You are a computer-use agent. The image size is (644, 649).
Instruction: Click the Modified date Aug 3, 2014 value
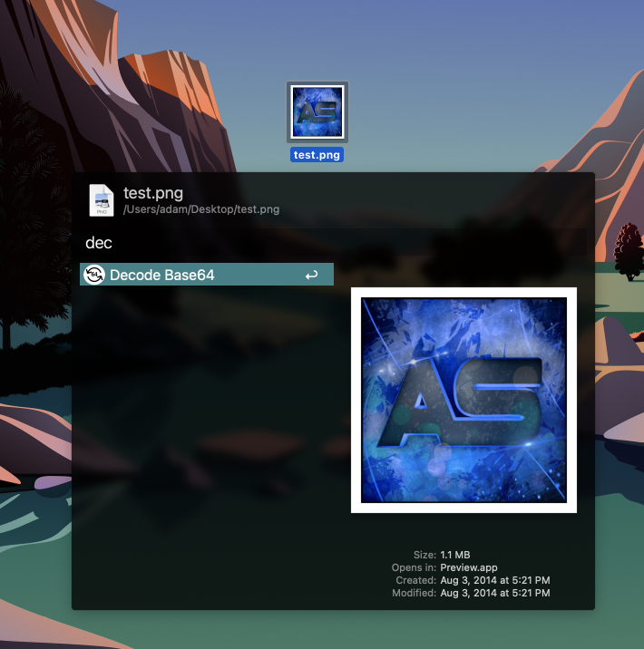click(494, 593)
